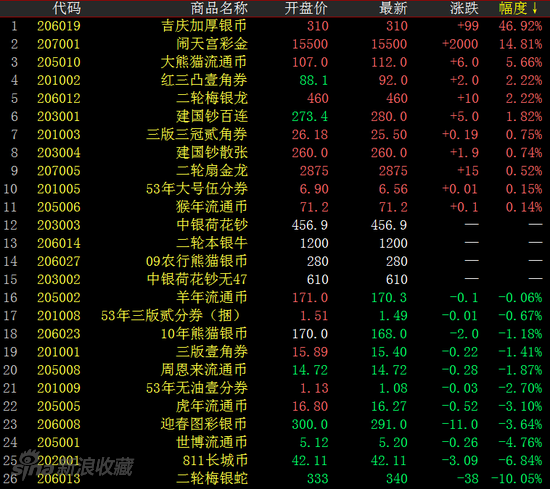The width and height of the screenshot is (550, 489).
Task: Select product 811长城币
Action: [215, 461]
